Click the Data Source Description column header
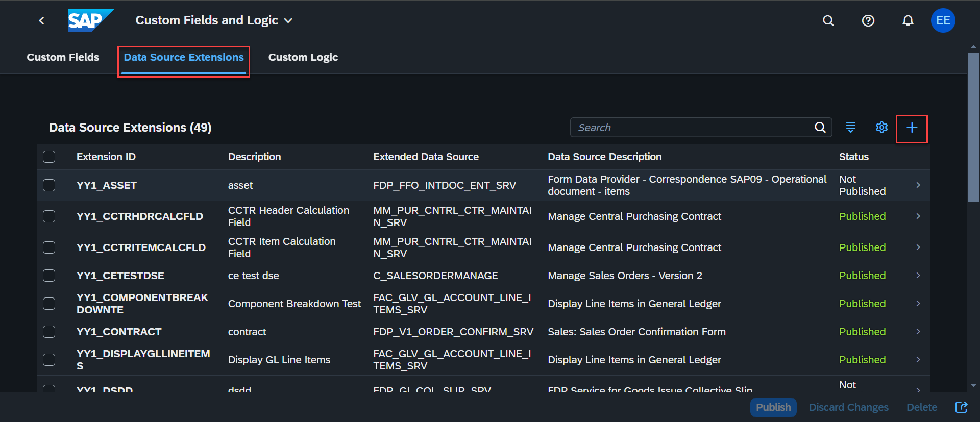This screenshot has height=422, width=980. point(604,157)
